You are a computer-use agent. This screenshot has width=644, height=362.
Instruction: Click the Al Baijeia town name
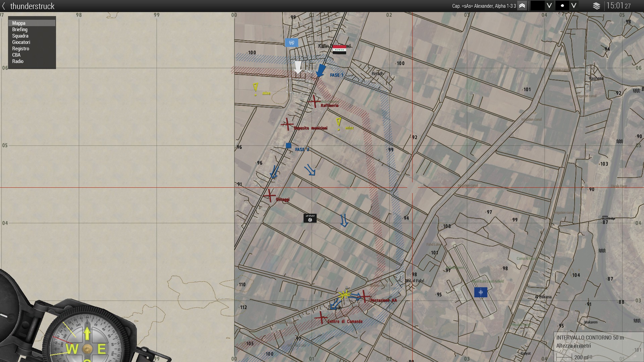543,297
